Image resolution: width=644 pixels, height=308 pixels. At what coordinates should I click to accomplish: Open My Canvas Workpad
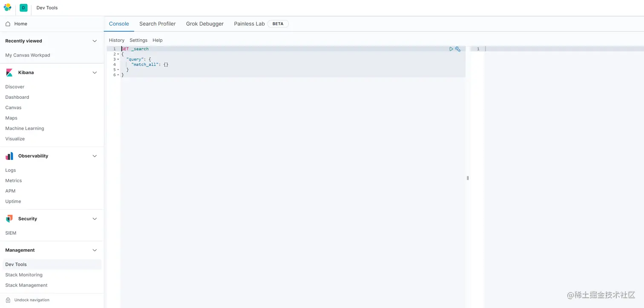click(28, 55)
